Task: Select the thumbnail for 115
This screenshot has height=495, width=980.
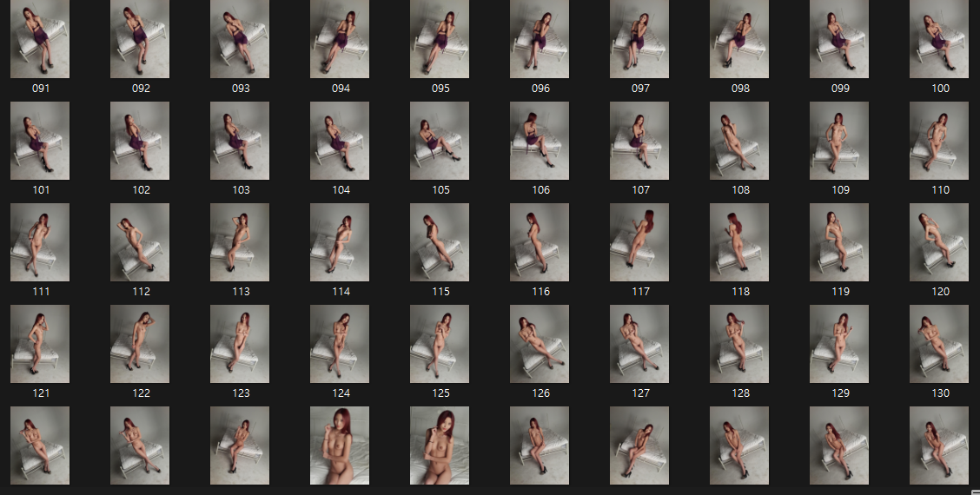Action: tap(440, 242)
